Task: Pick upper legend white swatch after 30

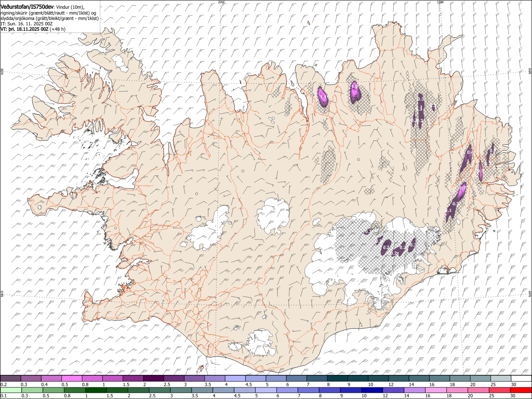Action: (521, 379)
